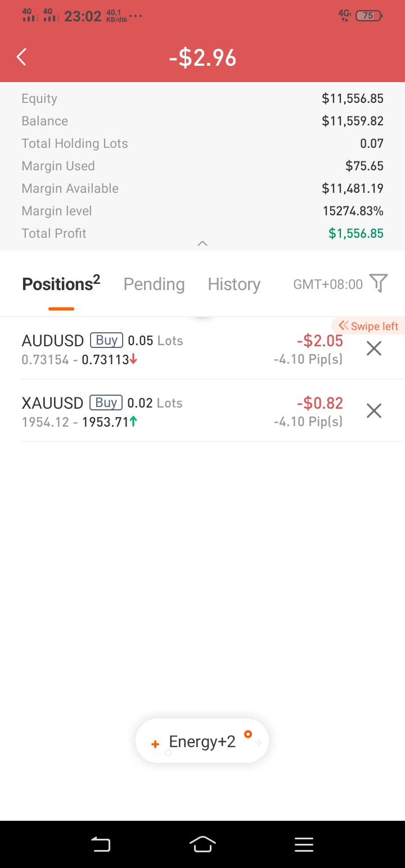Collapse account summary with up chevron
Viewport: 405px width, 868px height.
(x=202, y=243)
